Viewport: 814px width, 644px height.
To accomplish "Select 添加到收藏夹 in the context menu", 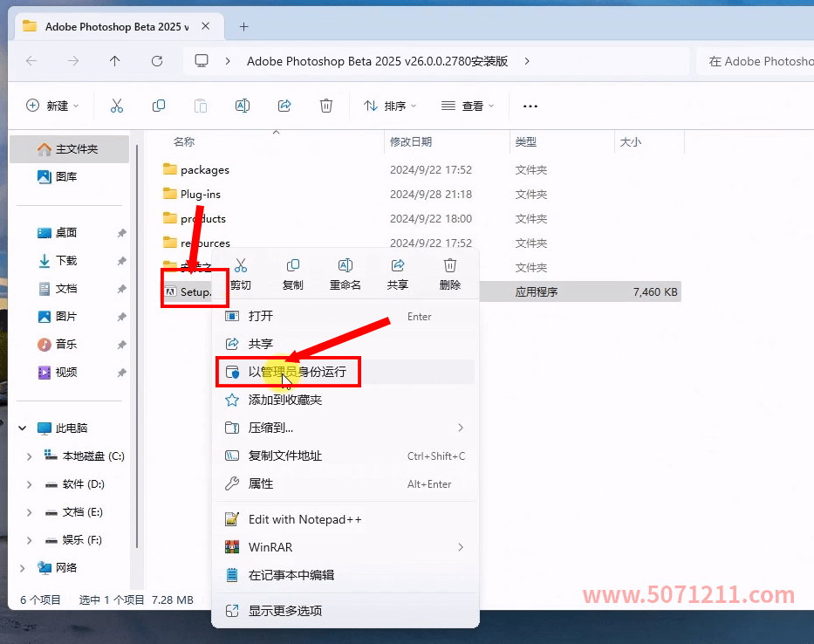I will tap(284, 400).
